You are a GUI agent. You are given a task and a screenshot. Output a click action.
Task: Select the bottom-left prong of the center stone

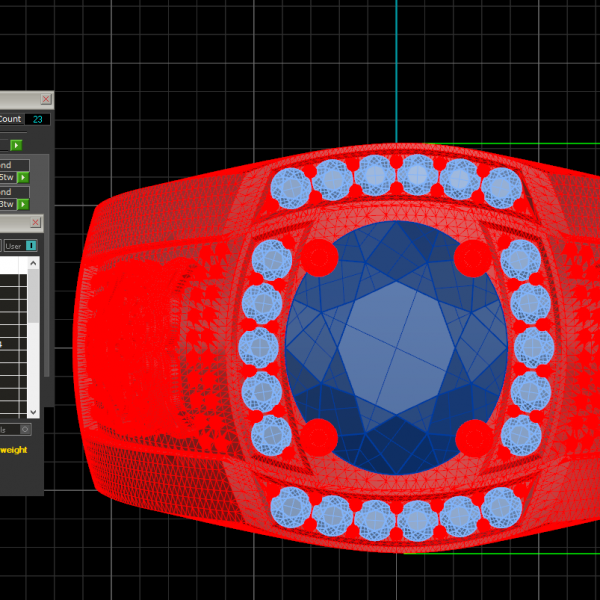(x=319, y=437)
